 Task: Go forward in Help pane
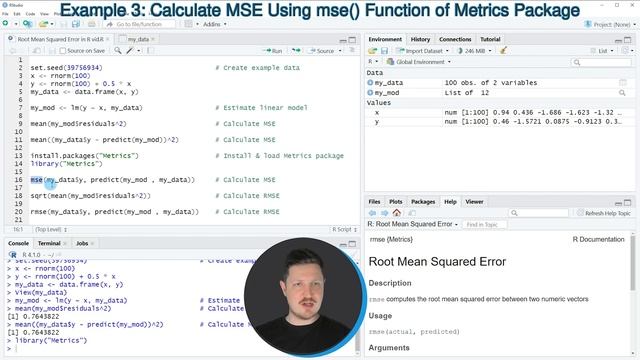(384, 213)
